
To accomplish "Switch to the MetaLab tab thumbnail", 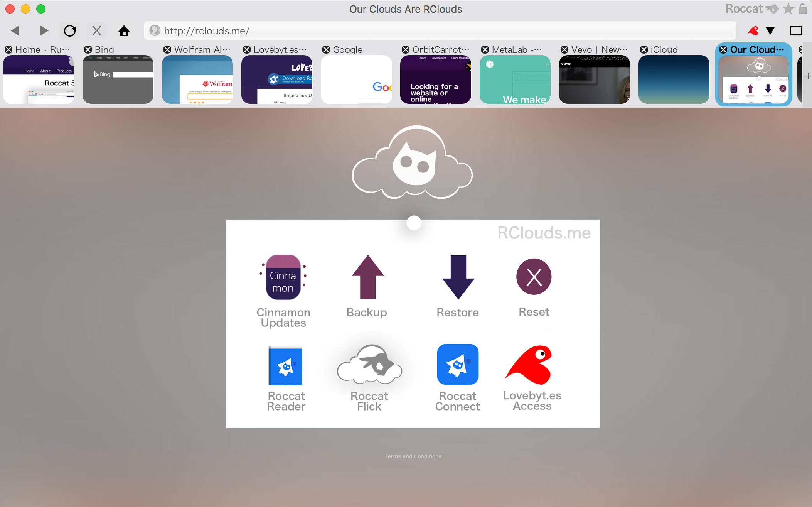I will 515,79.
